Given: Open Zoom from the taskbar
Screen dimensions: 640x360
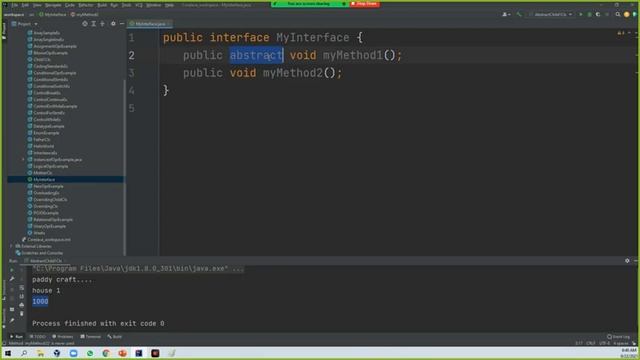Looking at the screenshot, I should (73, 353).
